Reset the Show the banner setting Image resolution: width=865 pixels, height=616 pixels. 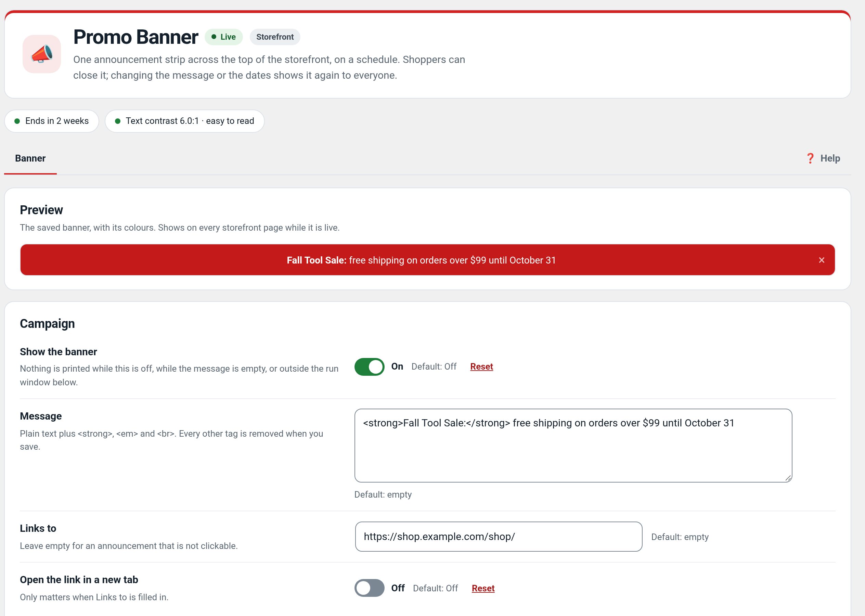[x=482, y=367]
